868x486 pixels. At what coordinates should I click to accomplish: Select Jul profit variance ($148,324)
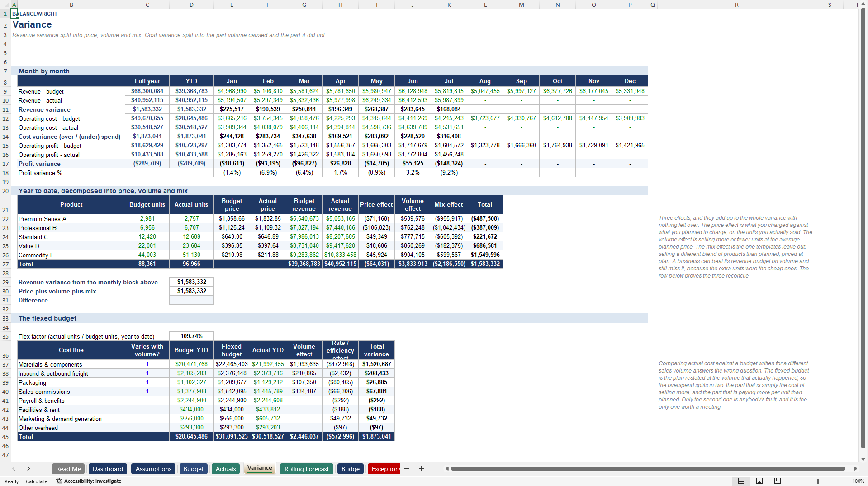[x=449, y=164]
